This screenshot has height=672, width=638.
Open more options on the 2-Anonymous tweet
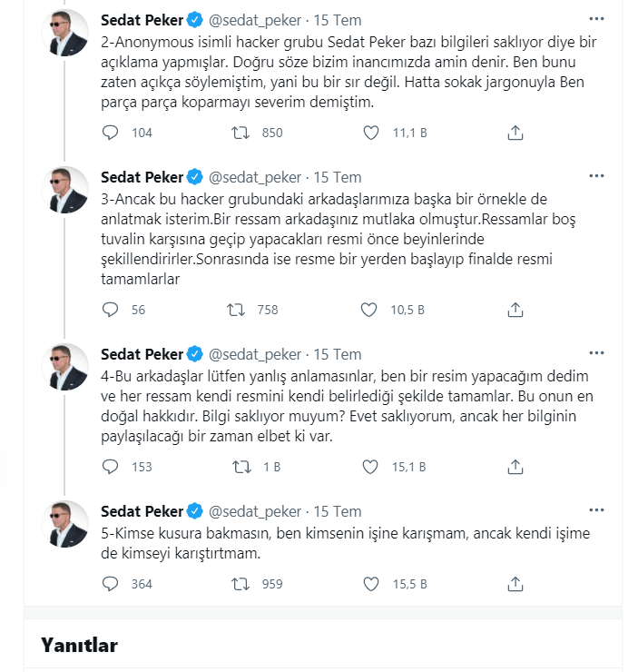[596, 18]
